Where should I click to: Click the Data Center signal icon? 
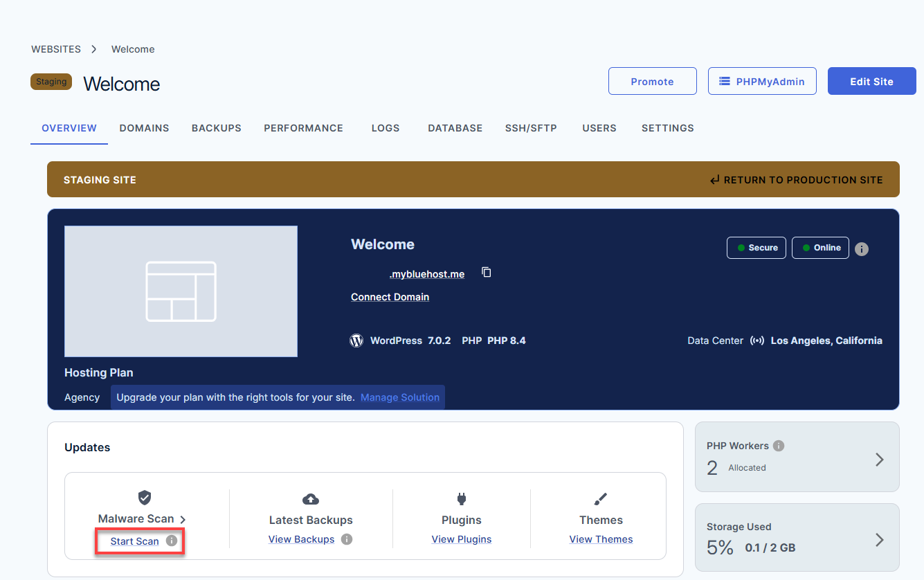coord(757,341)
